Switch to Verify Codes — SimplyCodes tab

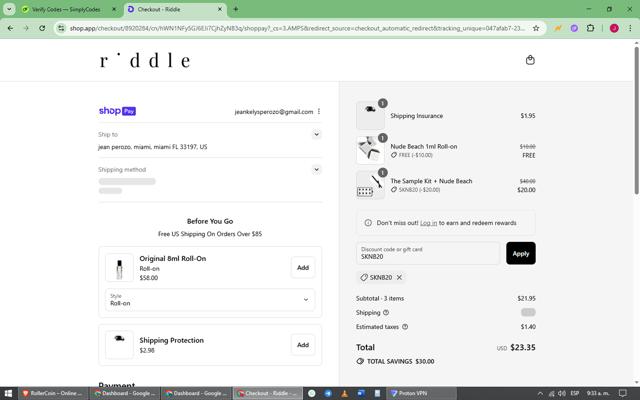click(x=65, y=9)
